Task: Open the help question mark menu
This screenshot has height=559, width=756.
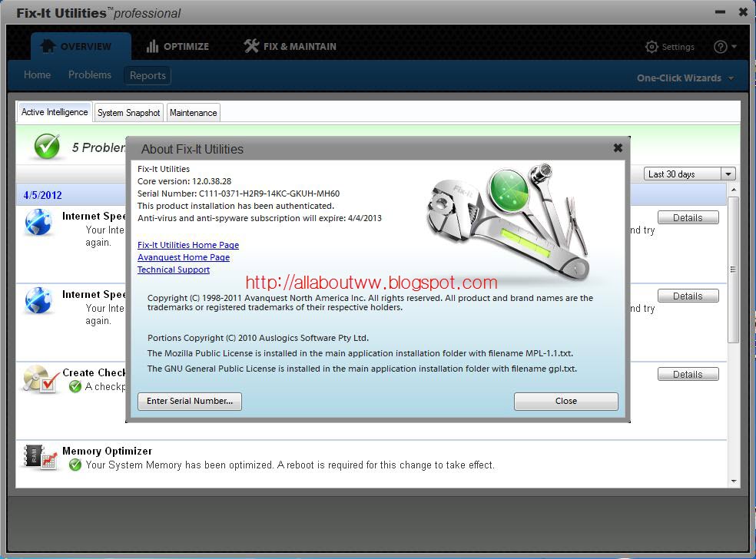Action: [725, 47]
